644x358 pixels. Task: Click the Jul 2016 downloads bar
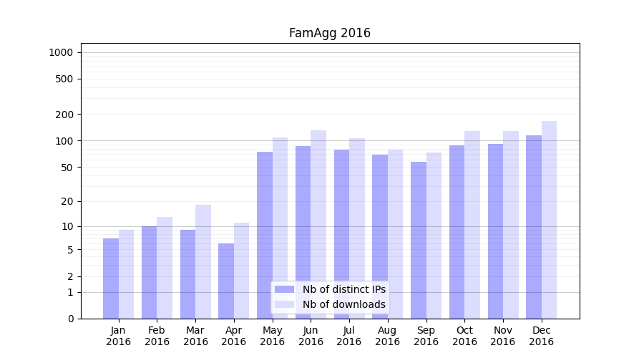click(x=357, y=228)
